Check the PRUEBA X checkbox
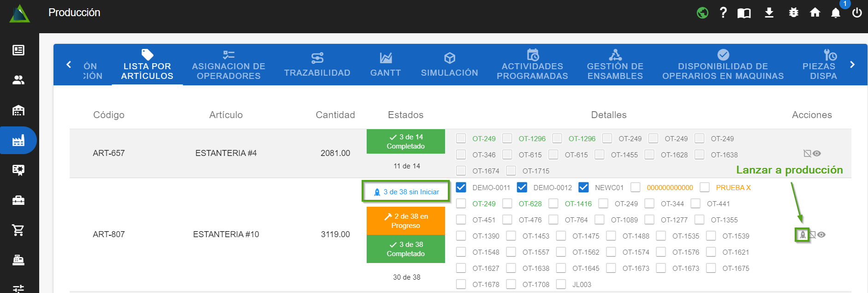The width and height of the screenshot is (868, 293). point(704,187)
